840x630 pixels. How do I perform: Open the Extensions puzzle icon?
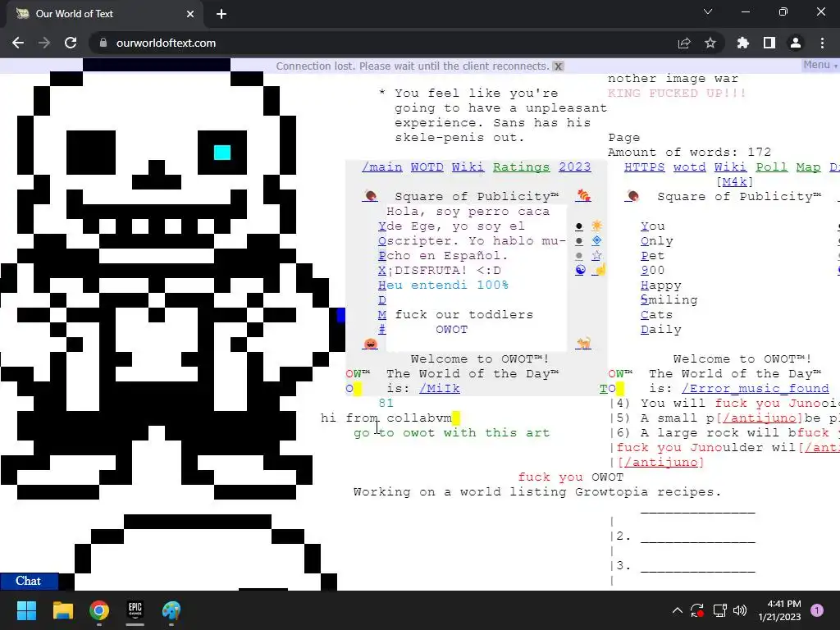tap(743, 43)
